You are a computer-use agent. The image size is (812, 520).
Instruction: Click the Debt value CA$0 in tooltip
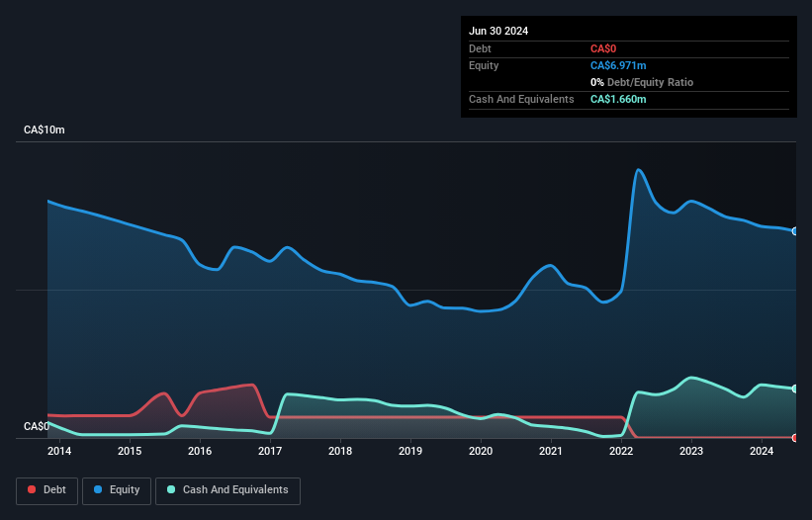pos(603,48)
